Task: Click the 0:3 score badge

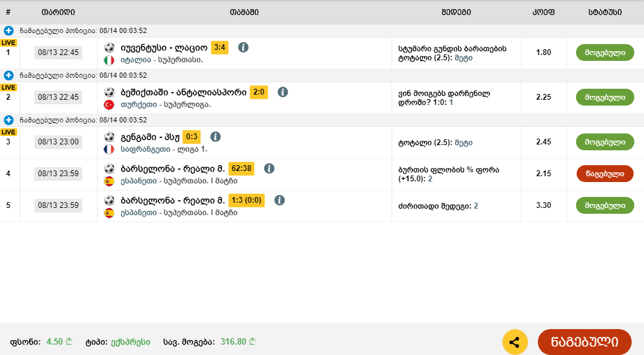Action: point(192,137)
